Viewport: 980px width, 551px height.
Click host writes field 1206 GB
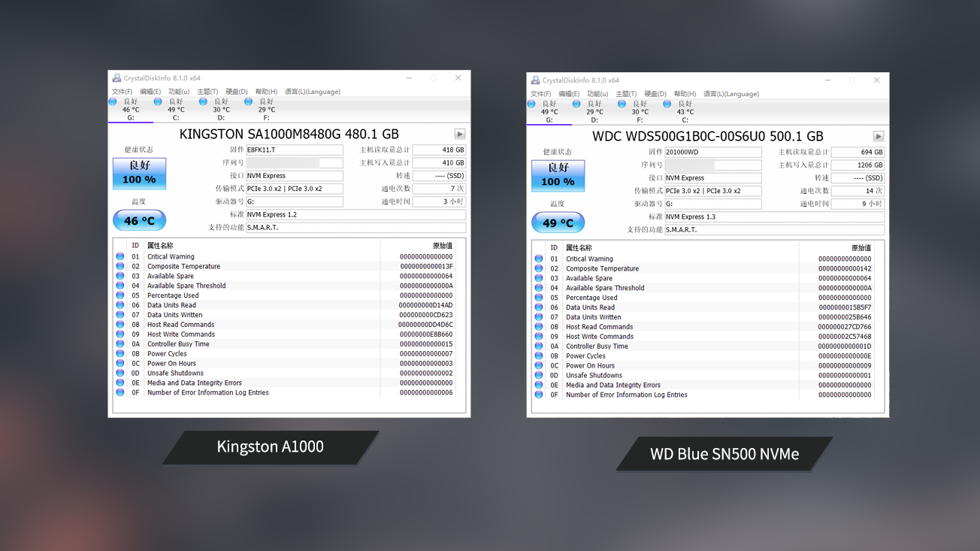[x=857, y=165]
